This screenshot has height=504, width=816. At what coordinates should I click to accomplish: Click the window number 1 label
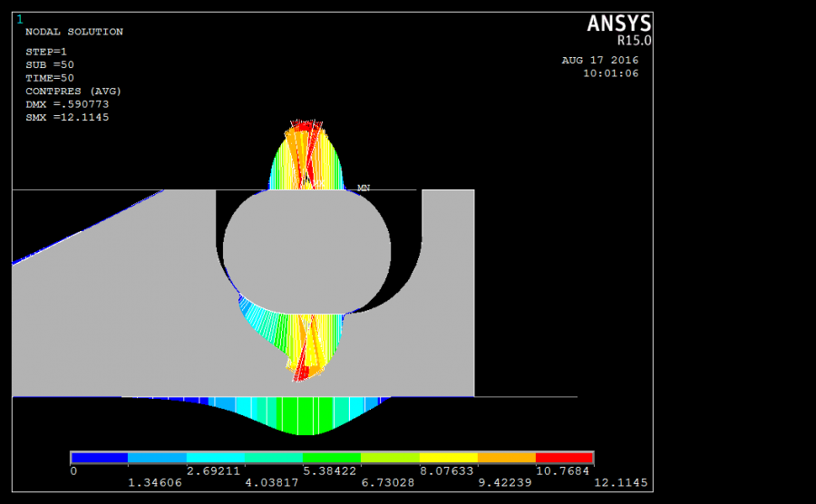(20, 20)
